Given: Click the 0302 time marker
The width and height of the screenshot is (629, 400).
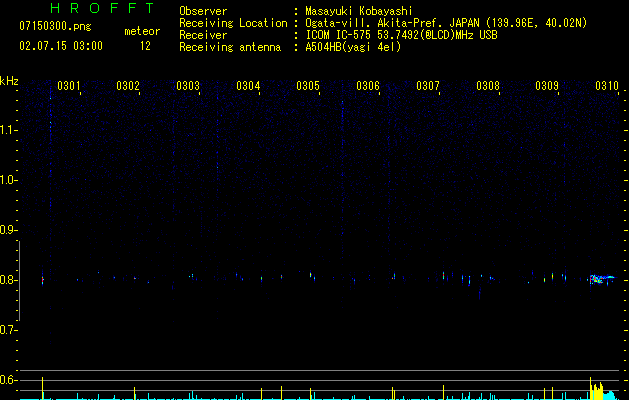Looking at the screenshot, I should [x=128, y=86].
